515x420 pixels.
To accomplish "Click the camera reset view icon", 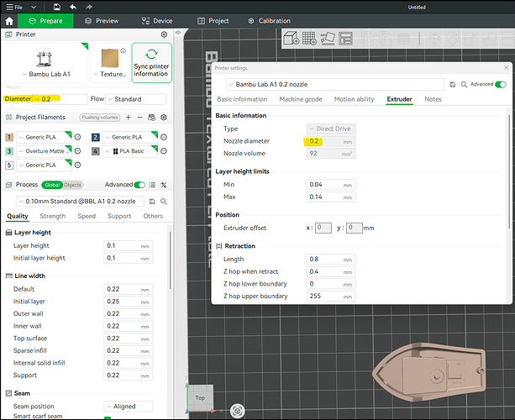I will [237, 411].
